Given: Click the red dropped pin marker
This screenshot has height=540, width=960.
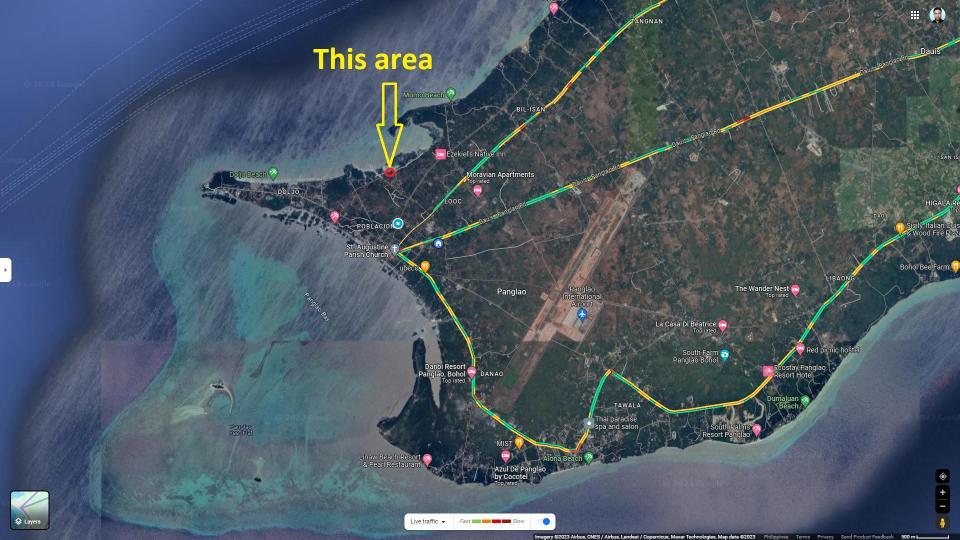Looking at the screenshot, I should tap(389, 172).
